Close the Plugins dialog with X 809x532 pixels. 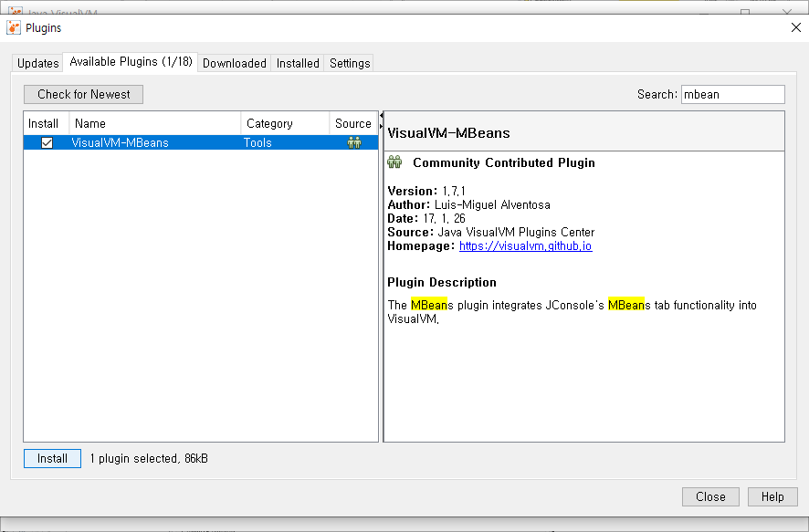[x=795, y=28]
